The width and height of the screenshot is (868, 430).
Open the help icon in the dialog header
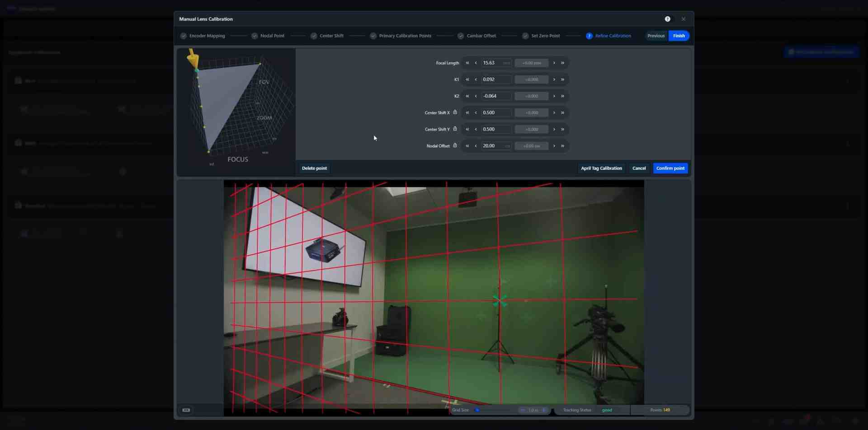[x=668, y=19]
